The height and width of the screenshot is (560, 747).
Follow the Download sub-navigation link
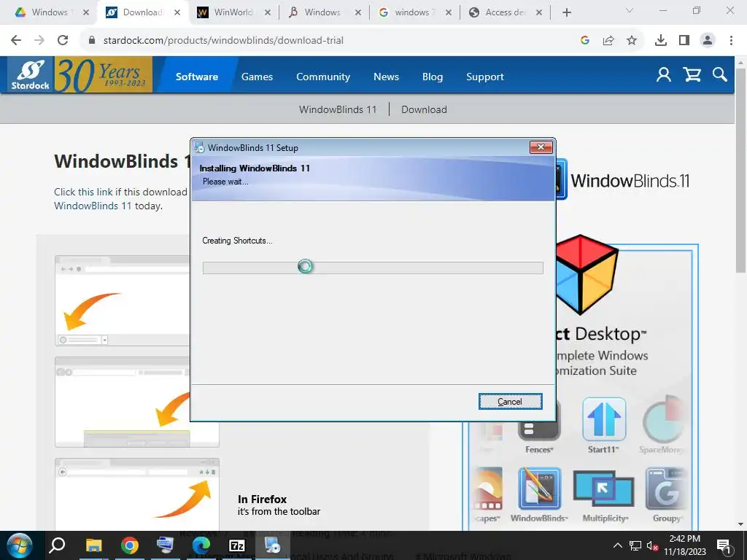[424, 109]
